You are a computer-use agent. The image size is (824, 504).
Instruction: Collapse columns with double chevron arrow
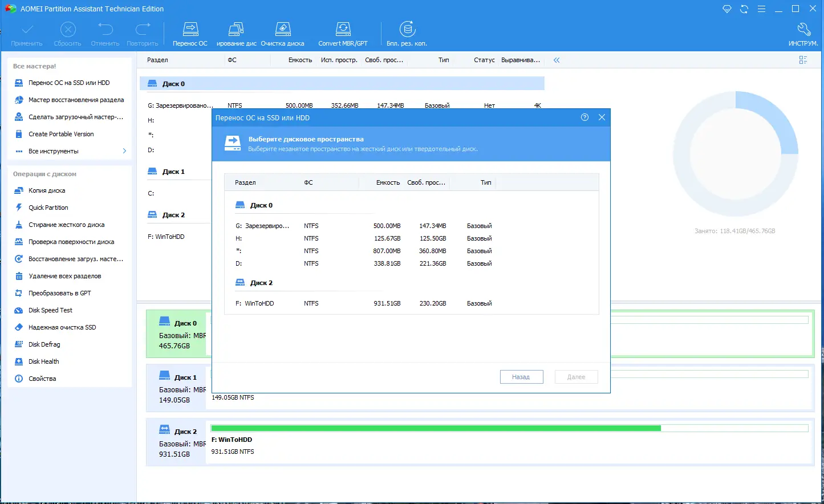point(557,60)
